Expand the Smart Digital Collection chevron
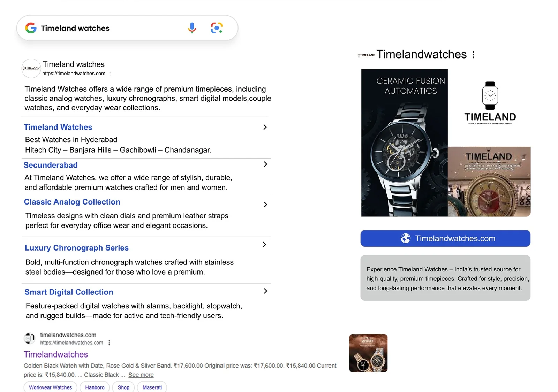558x392 pixels. pyautogui.click(x=265, y=291)
